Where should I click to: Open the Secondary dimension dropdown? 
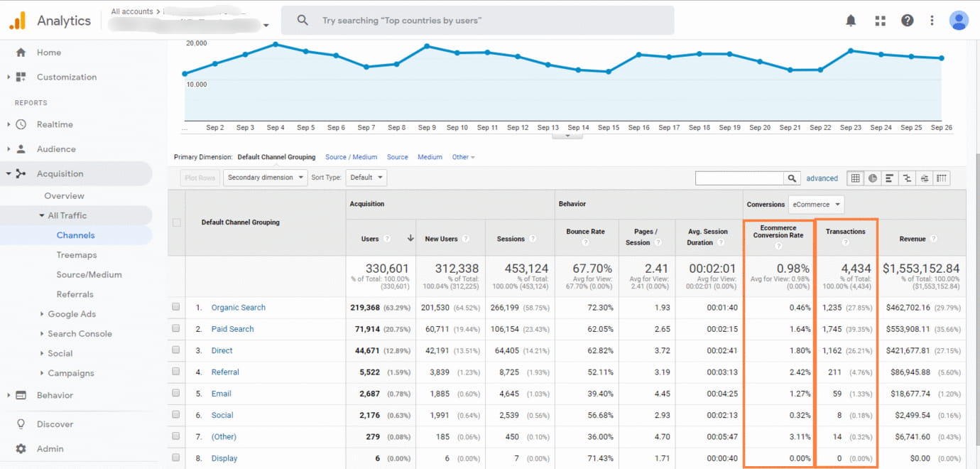click(265, 177)
